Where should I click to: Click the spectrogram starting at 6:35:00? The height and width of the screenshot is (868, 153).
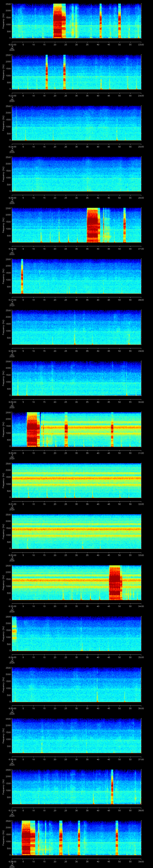pos(76,685)
